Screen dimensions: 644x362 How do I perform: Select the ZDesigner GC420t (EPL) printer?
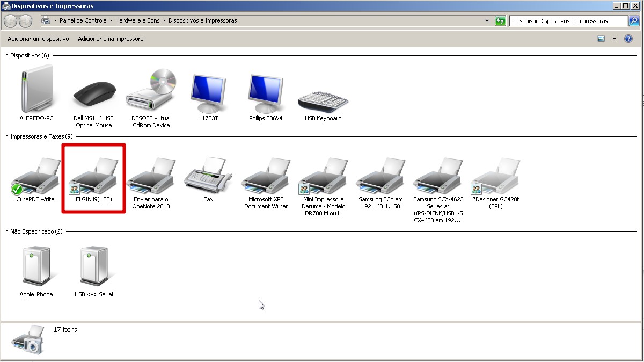click(x=495, y=177)
